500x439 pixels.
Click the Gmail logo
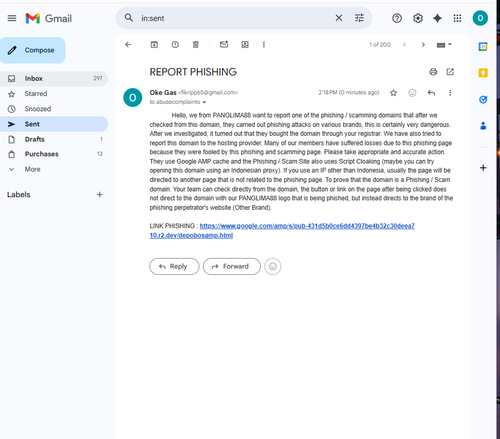(49, 18)
